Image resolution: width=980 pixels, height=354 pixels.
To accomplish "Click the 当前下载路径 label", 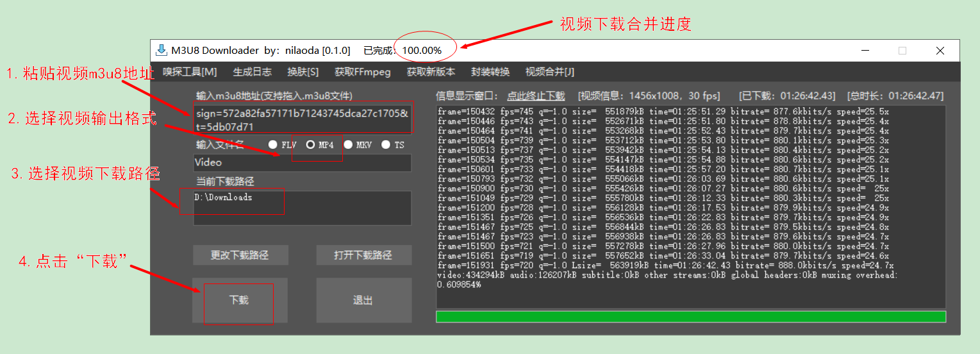I will click(225, 182).
